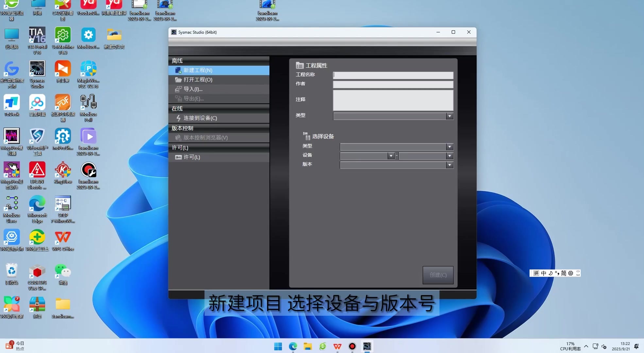The width and height of the screenshot is (644, 353).
Task: Choose 导入(I)... option
Action: [219, 89]
